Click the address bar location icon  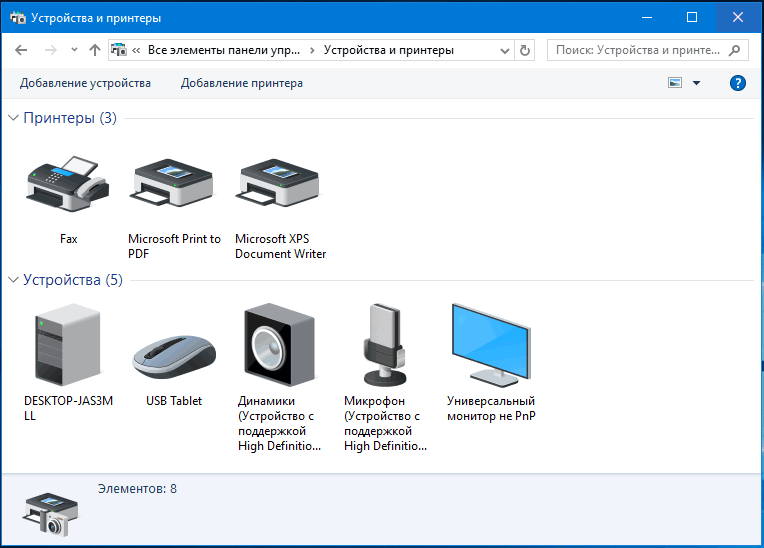(x=119, y=50)
